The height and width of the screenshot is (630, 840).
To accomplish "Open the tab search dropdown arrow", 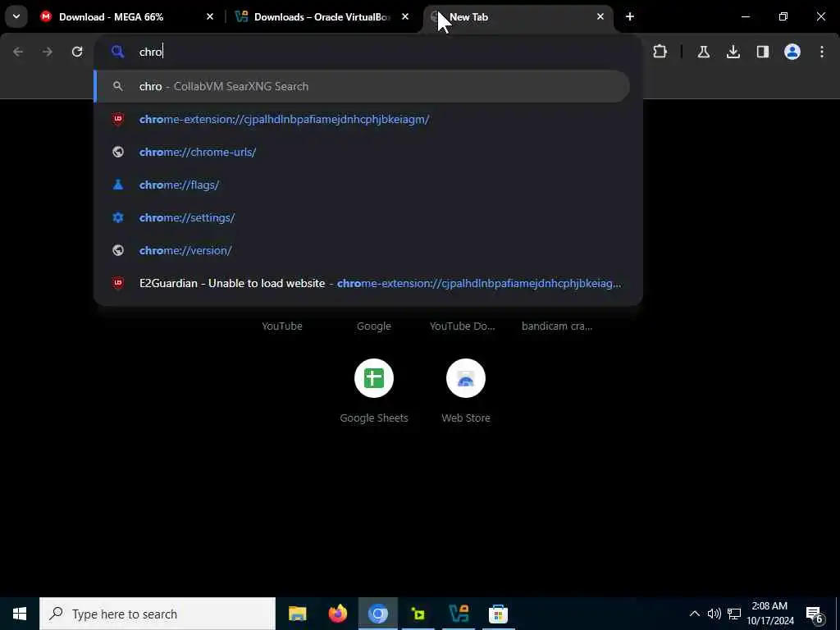I will (16, 16).
